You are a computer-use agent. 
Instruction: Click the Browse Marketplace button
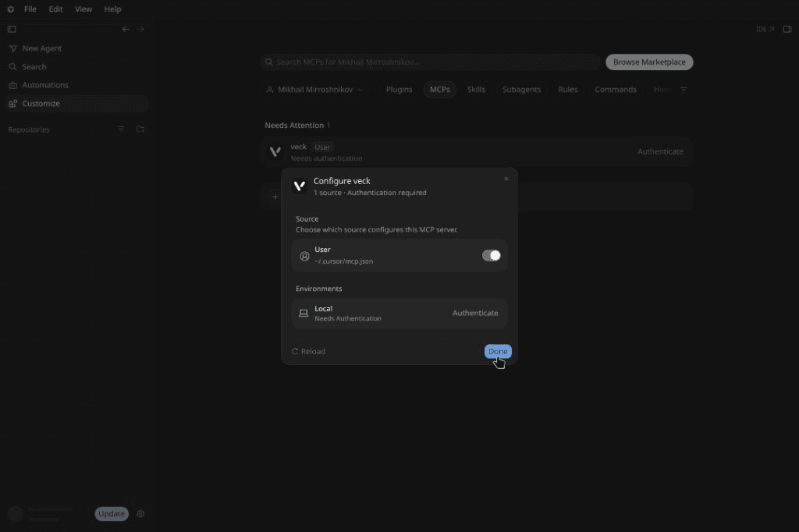click(x=649, y=62)
